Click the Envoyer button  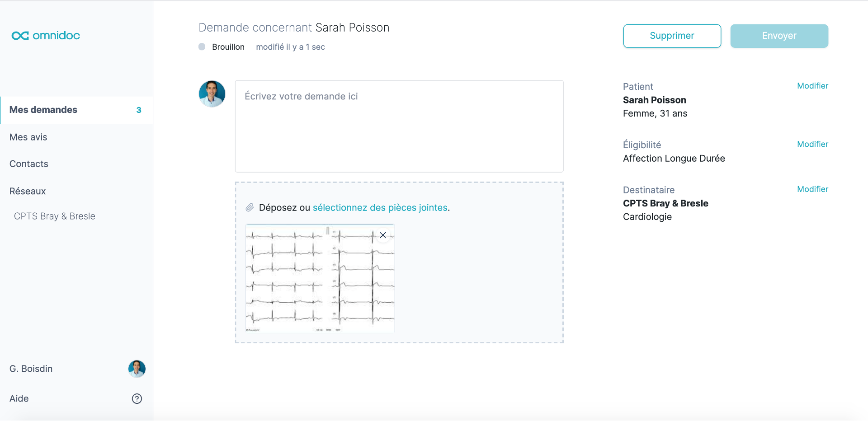point(779,36)
